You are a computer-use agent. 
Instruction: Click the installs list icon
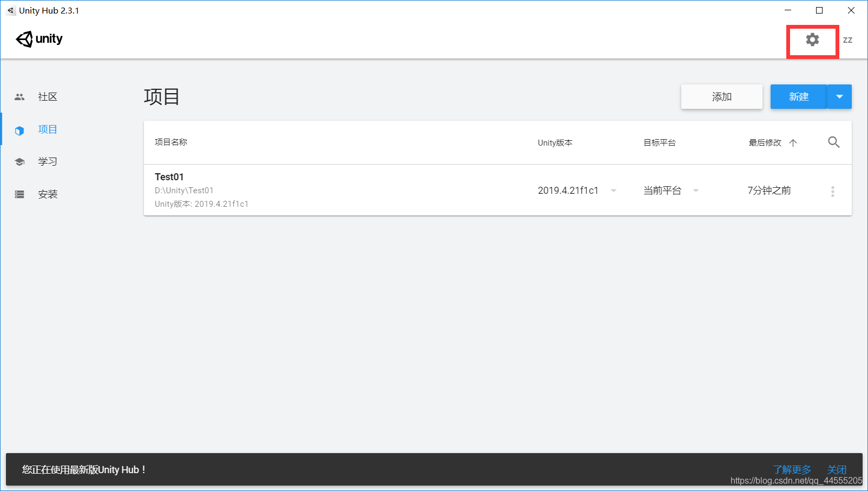click(x=19, y=194)
